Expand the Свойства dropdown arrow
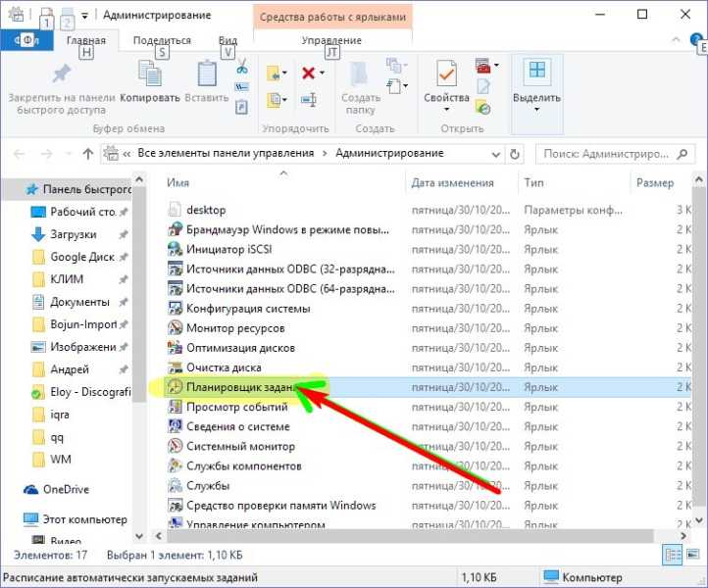The image size is (708, 588). coord(446,109)
